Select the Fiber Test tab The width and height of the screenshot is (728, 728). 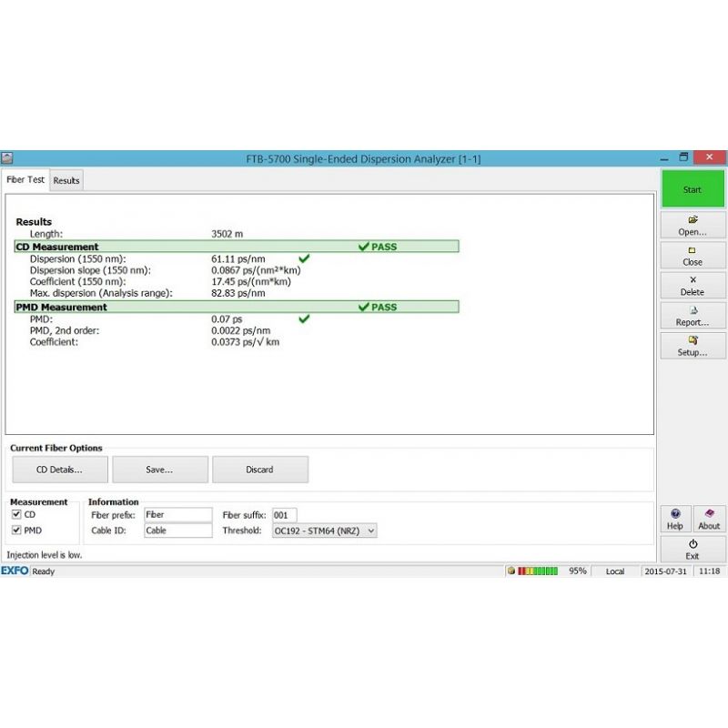(25, 179)
